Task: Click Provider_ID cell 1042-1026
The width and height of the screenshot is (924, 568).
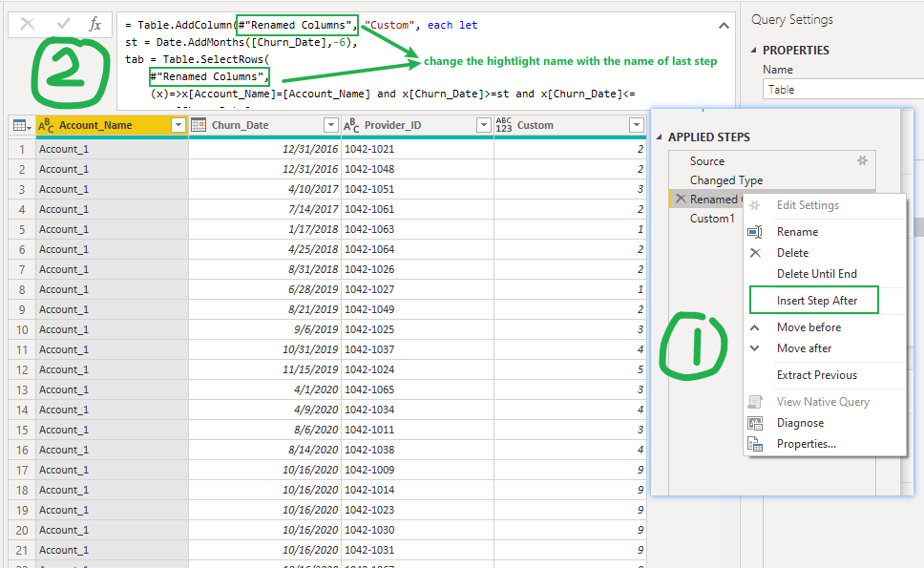Action: click(x=417, y=269)
